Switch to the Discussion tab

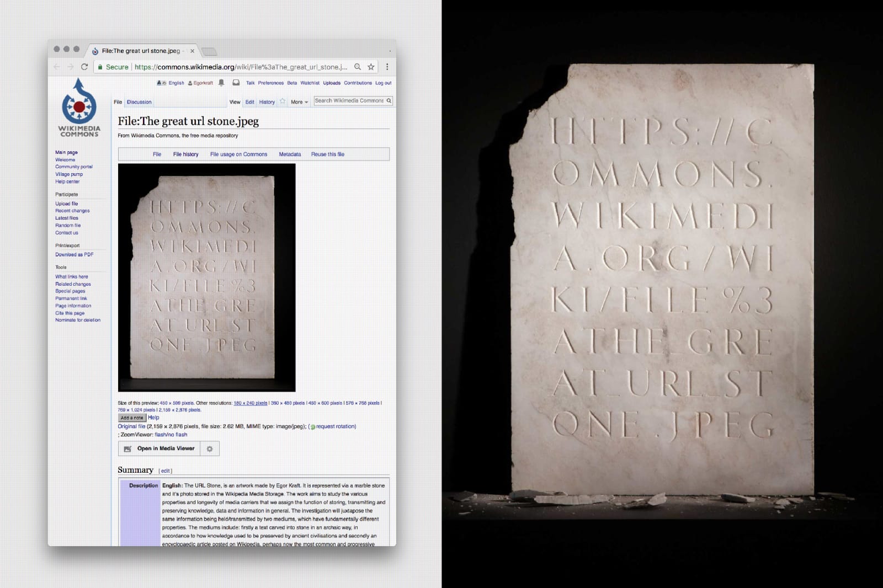(139, 102)
